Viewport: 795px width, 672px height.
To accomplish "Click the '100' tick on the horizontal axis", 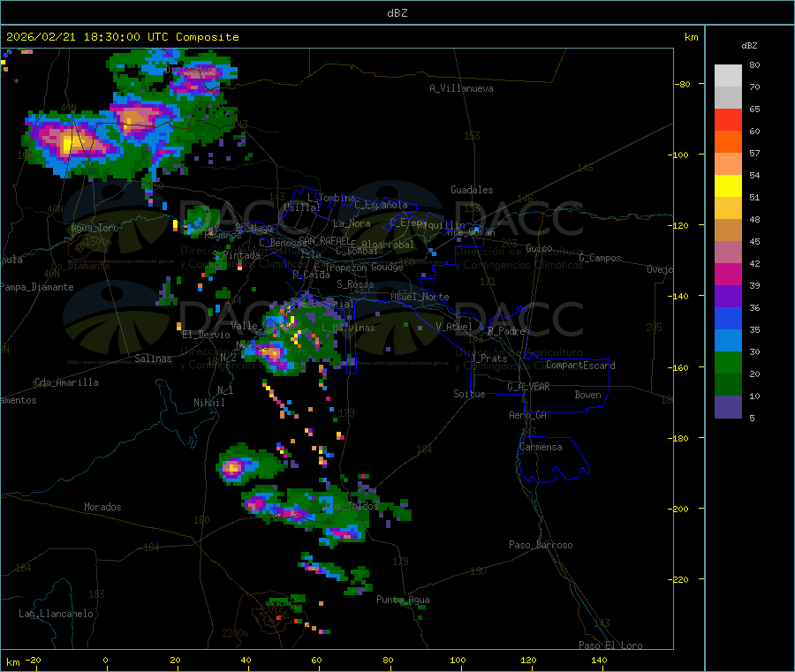I will pos(458,661).
